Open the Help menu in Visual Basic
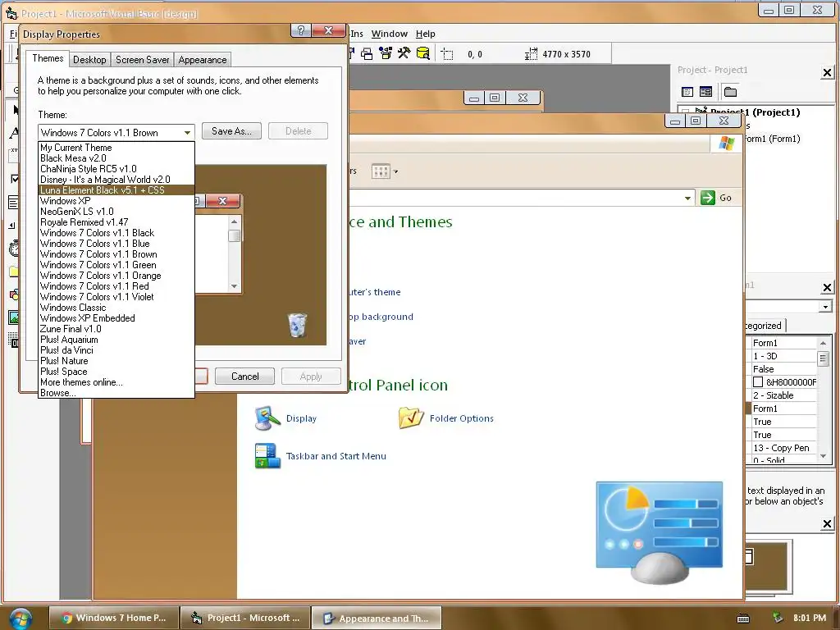Viewport: 840px width, 630px height. point(426,34)
